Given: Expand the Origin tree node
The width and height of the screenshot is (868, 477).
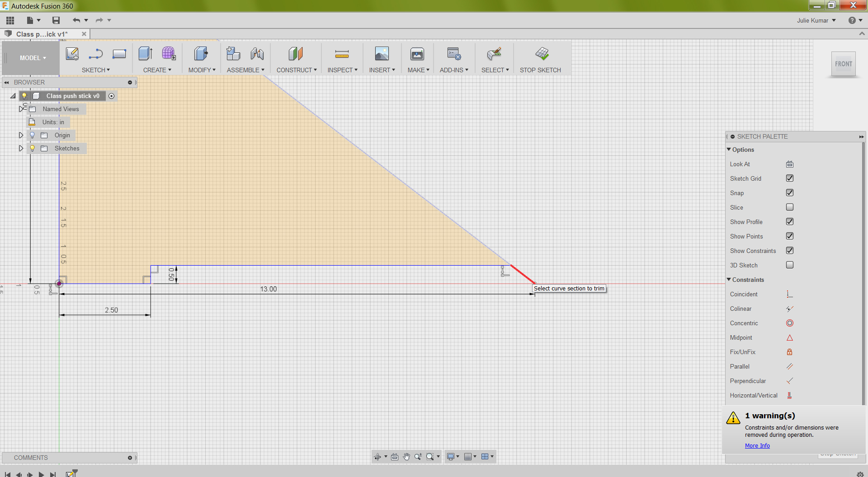Looking at the screenshot, I should point(21,135).
